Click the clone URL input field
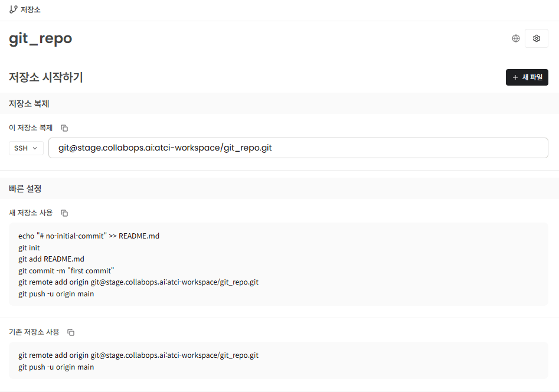This screenshot has height=392, width=559. tap(298, 148)
